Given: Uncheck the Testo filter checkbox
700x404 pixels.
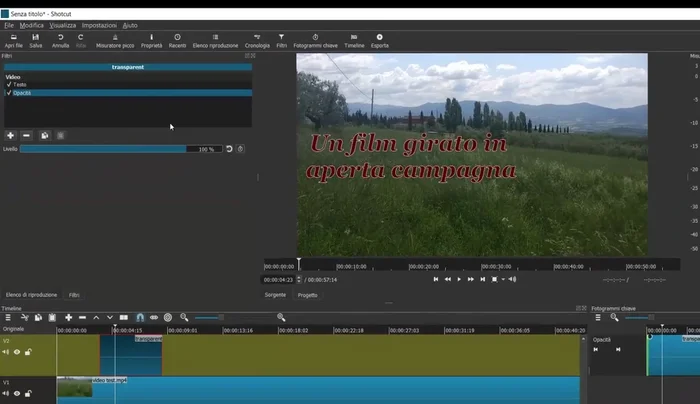Looking at the screenshot, I should [8, 84].
